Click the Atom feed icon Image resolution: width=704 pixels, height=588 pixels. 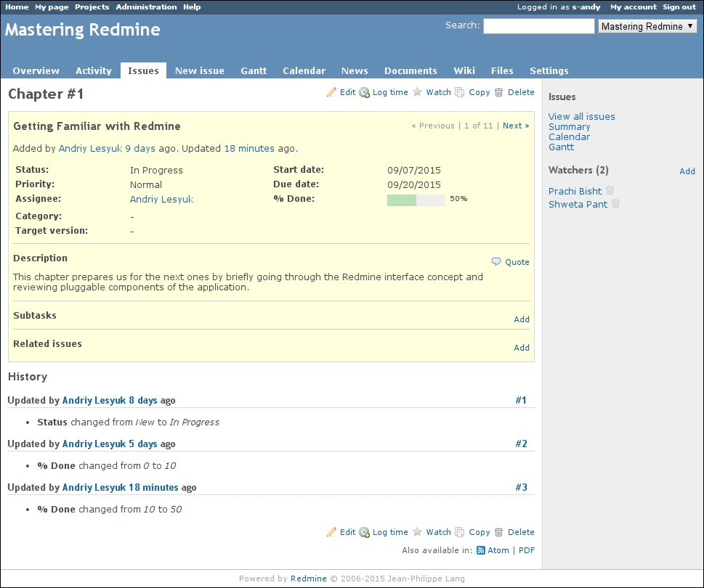click(x=480, y=550)
